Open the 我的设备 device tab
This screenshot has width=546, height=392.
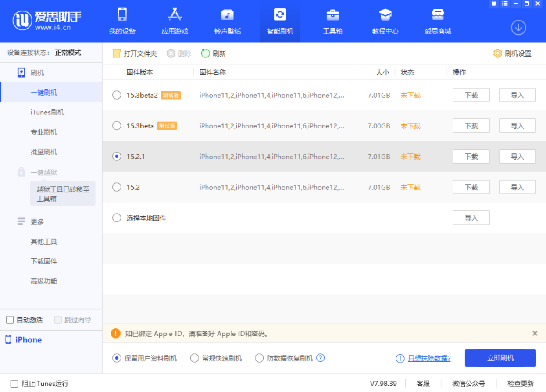pyautogui.click(x=122, y=21)
